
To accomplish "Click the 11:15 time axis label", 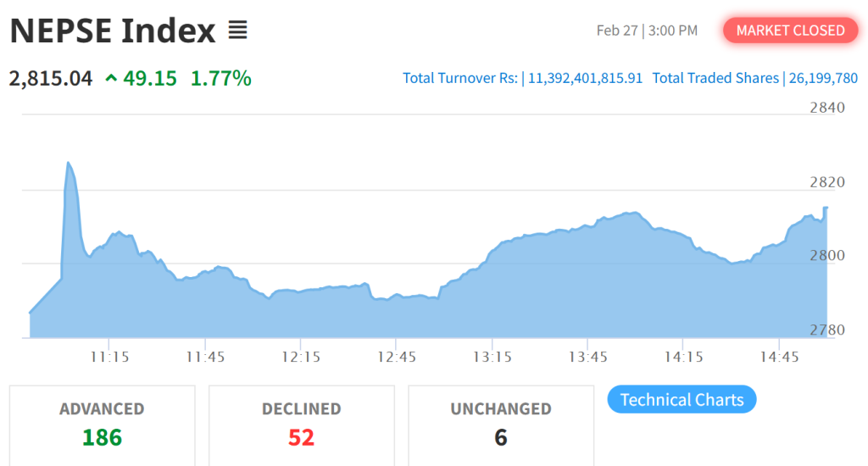I will click(109, 357).
